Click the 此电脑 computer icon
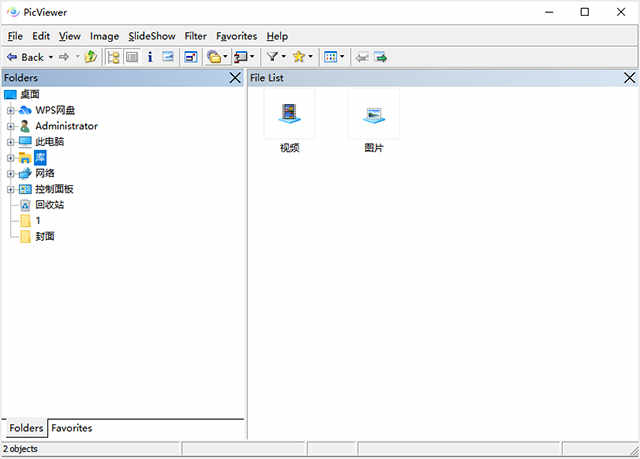Image resolution: width=640 pixels, height=459 pixels. tap(25, 142)
